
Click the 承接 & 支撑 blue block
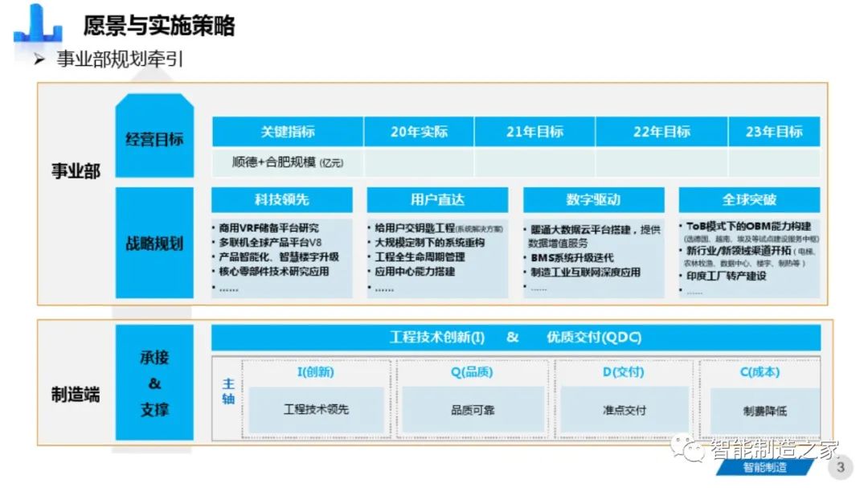click(154, 382)
